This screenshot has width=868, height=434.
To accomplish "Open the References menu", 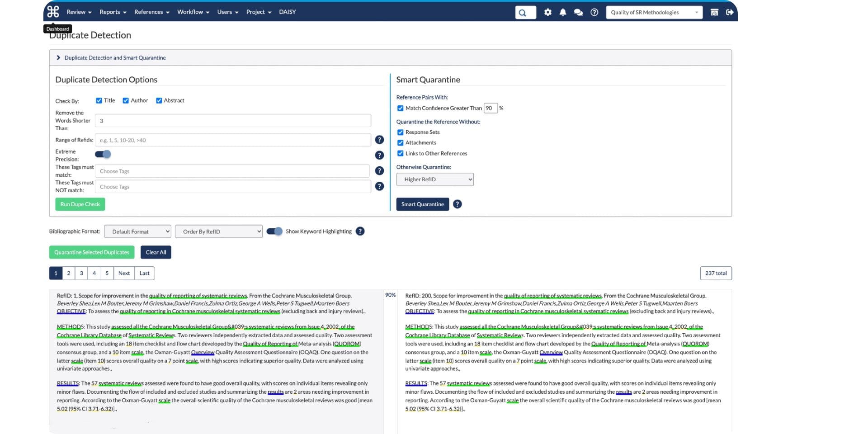I will tap(151, 12).
